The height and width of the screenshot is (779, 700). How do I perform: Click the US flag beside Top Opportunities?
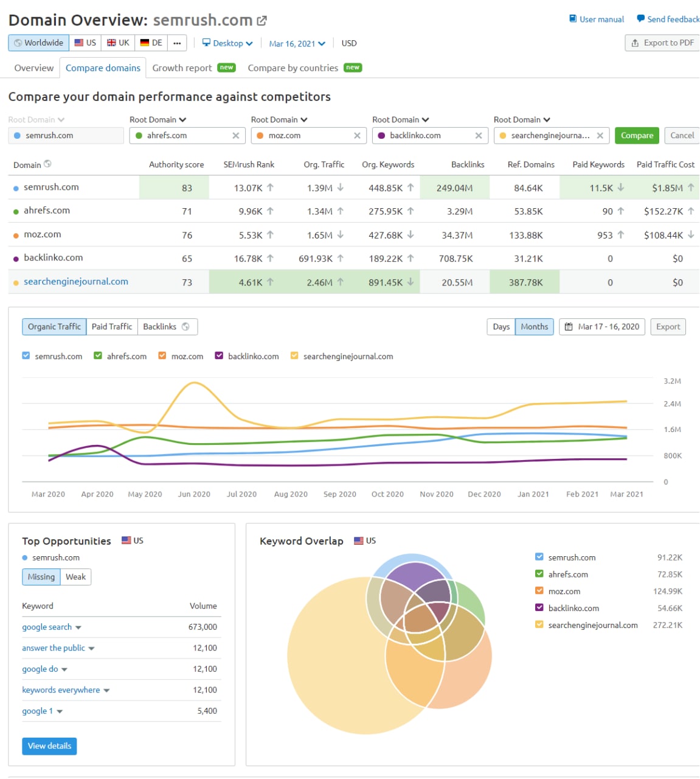click(x=126, y=540)
